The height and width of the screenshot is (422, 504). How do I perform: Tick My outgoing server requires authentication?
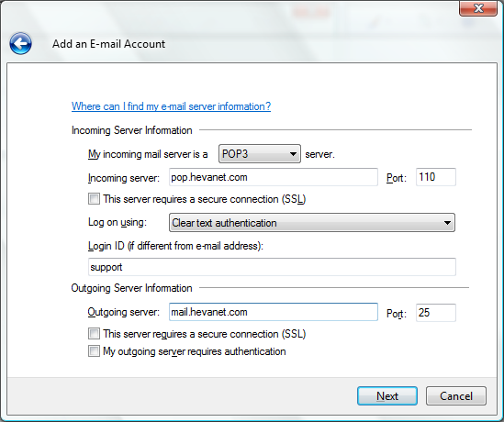click(94, 351)
